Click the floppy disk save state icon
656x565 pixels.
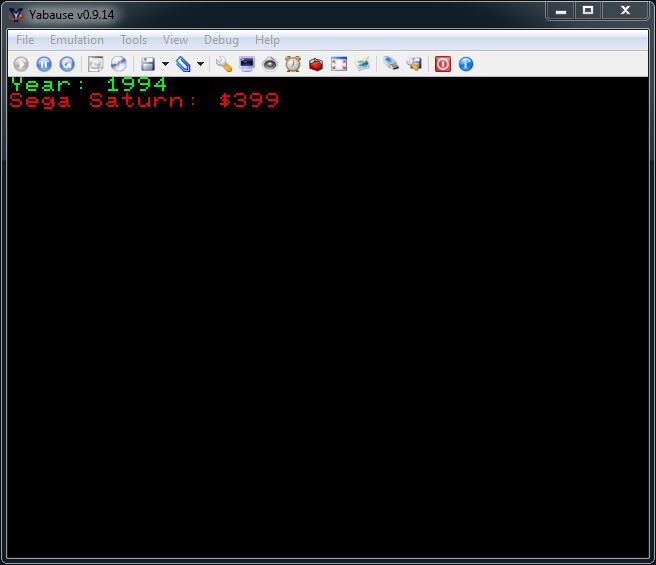pyautogui.click(x=148, y=64)
